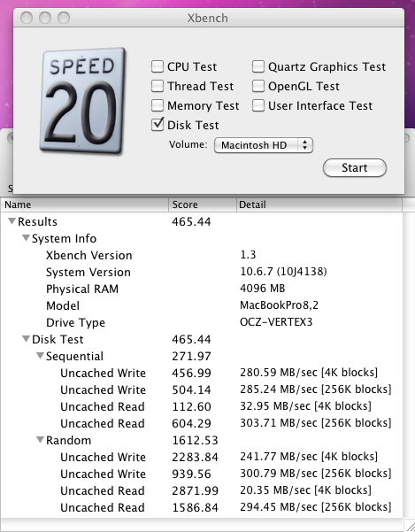Viewport: 415px width, 532px height.
Task: Sort by the Detail column header
Action: 319,204
